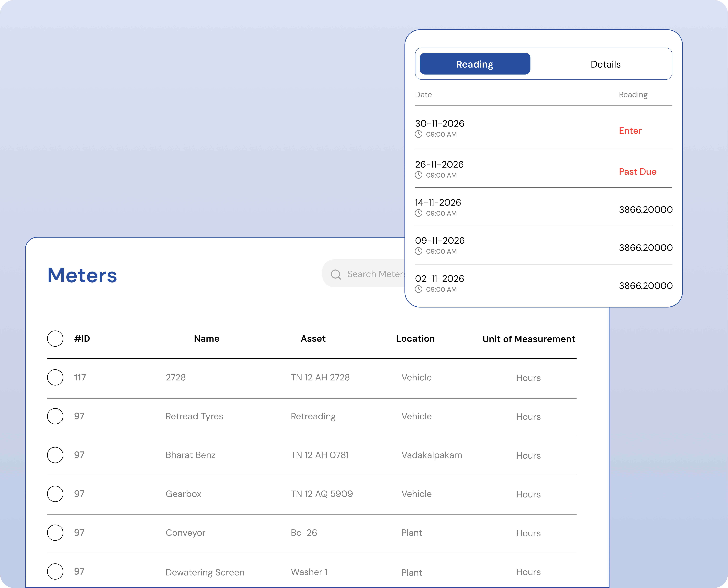Click clock icon beside 26-11-2026 reading
728x588 pixels.
pos(419,175)
